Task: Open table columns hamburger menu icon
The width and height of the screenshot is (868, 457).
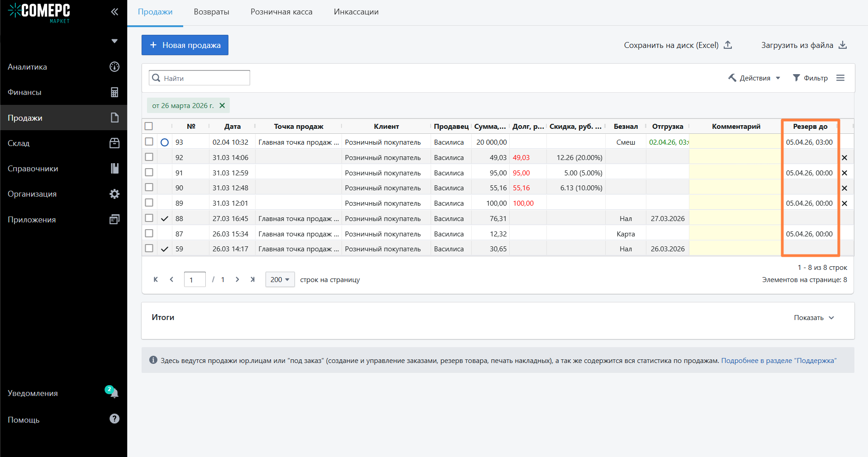Action: [840, 78]
